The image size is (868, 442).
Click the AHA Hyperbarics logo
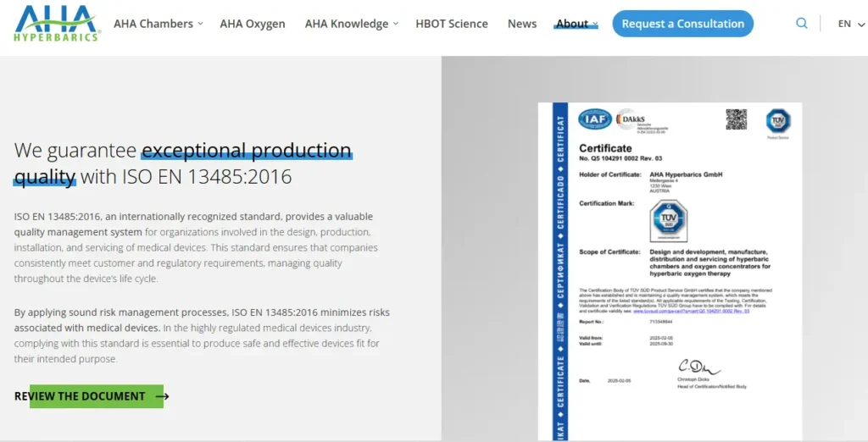tap(57, 24)
